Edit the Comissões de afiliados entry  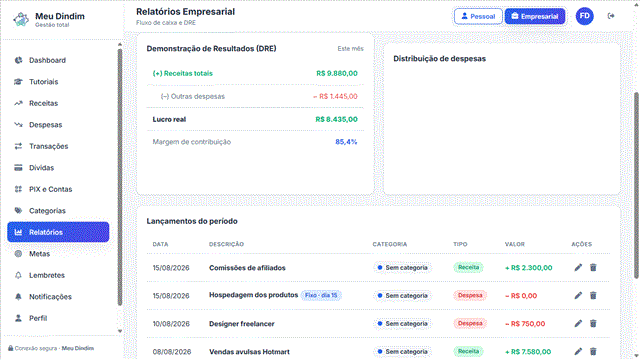tap(578, 268)
